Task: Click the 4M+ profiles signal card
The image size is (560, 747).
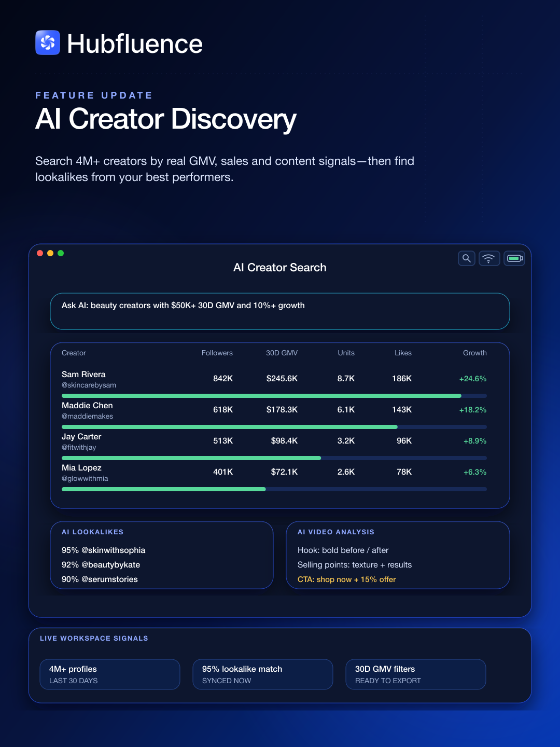Action: coord(110,674)
